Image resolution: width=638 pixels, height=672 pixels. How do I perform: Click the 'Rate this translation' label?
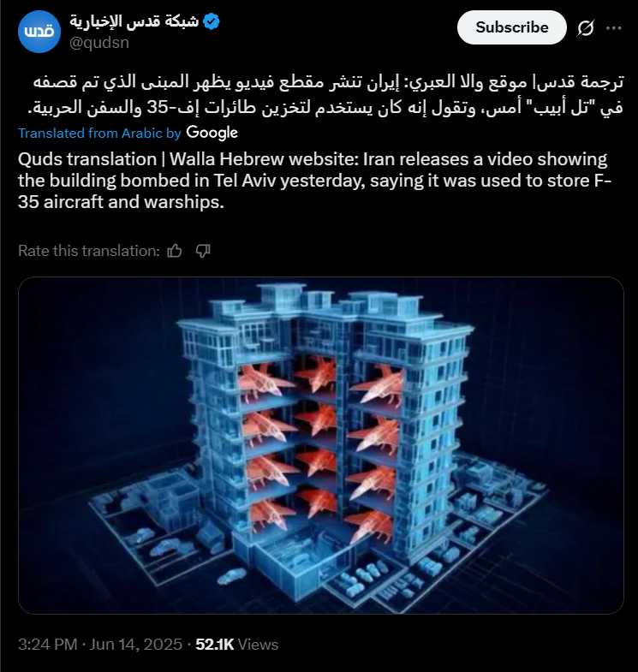click(89, 251)
